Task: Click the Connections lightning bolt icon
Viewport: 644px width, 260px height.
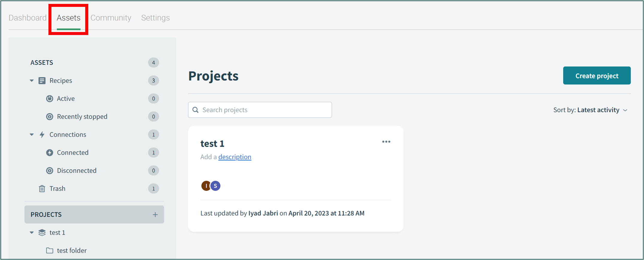Action: tap(42, 134)
